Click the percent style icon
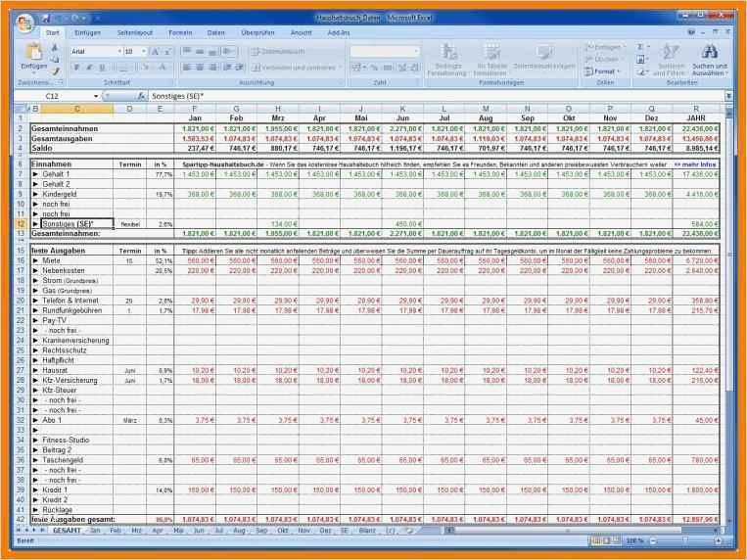This screenshot has height=560, width=747. point(375,68)
